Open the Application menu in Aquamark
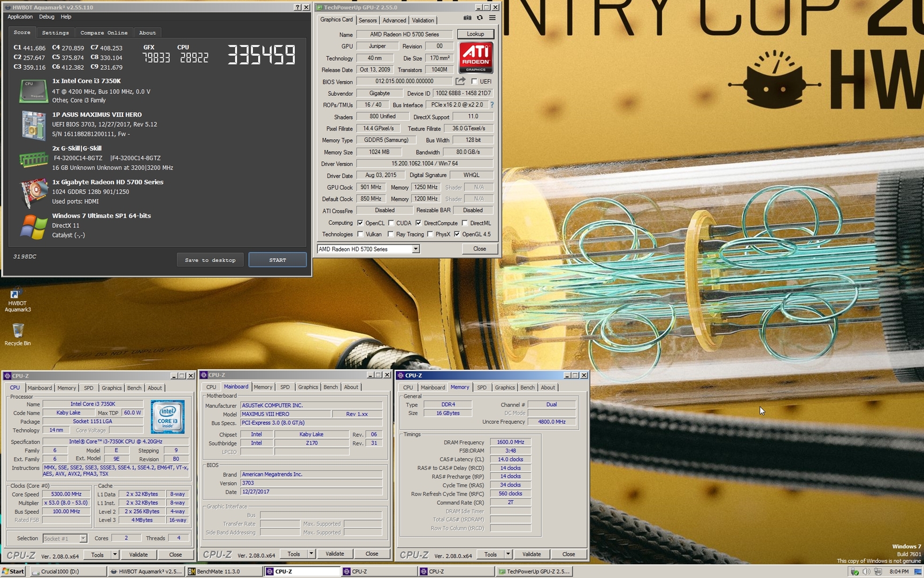924x578 pixels. [20, 17]
